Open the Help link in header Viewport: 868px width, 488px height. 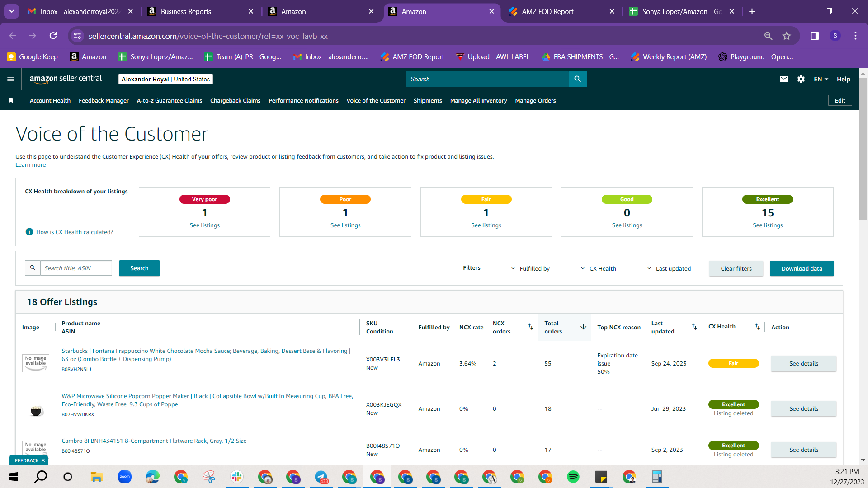coord(843,79)
